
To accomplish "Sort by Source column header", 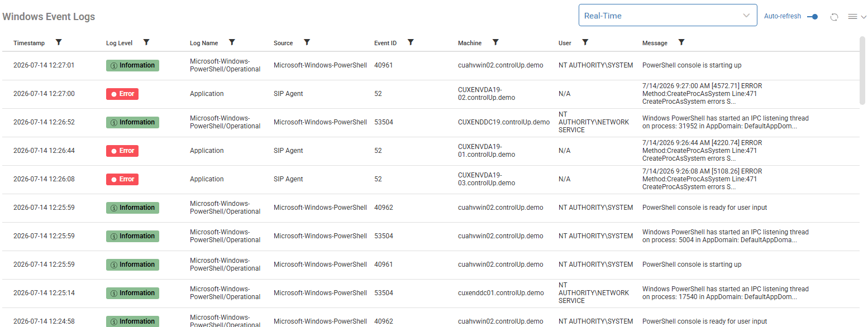I will click(283, 43).
